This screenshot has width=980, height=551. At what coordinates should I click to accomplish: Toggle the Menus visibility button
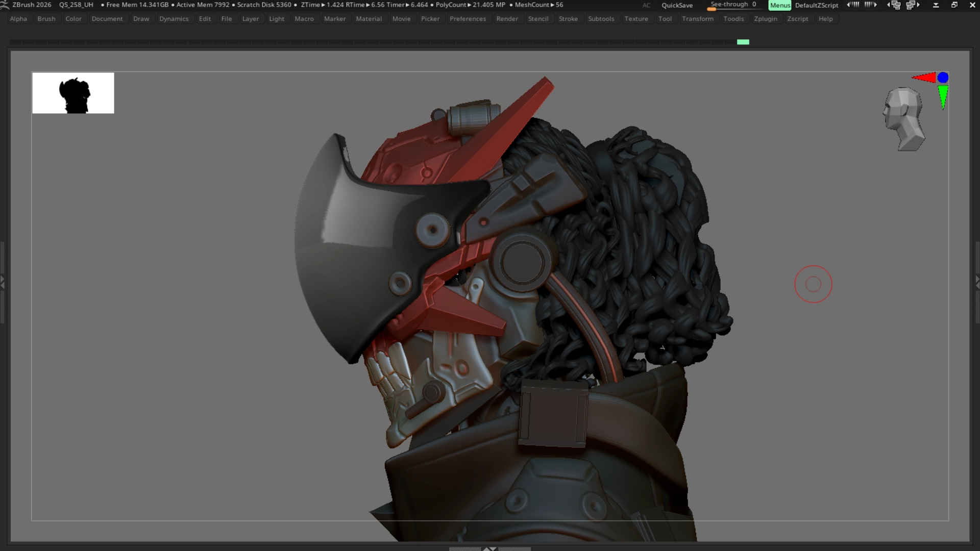(779, 5)
